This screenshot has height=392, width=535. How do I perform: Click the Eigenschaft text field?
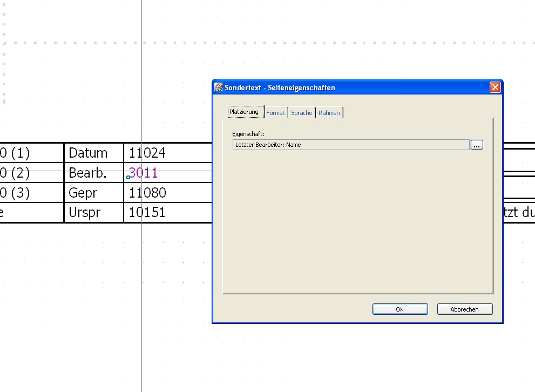pyautogui.click(x=350, y=145)
